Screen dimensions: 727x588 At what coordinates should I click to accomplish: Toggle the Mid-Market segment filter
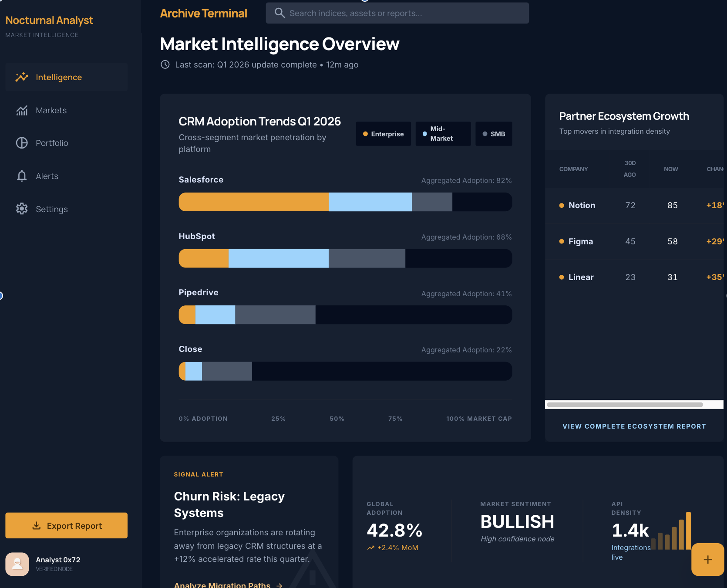[x=443, y=134]
